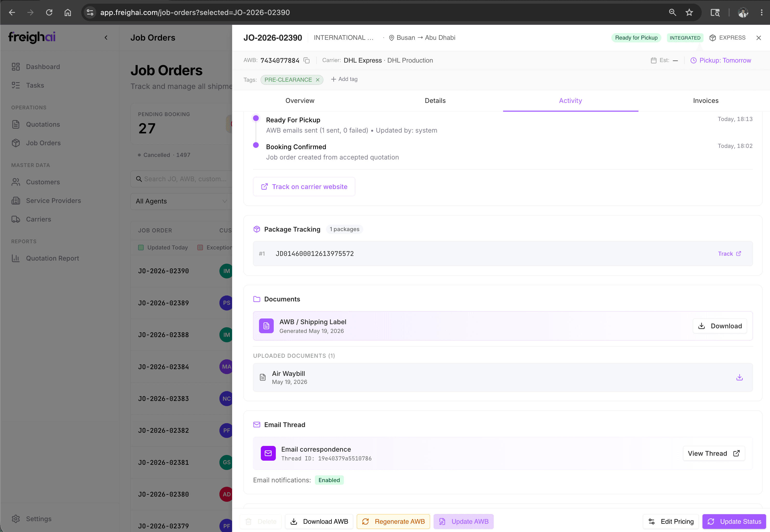Open View Thread for email correspondence
770x532 pixels.
714,453
